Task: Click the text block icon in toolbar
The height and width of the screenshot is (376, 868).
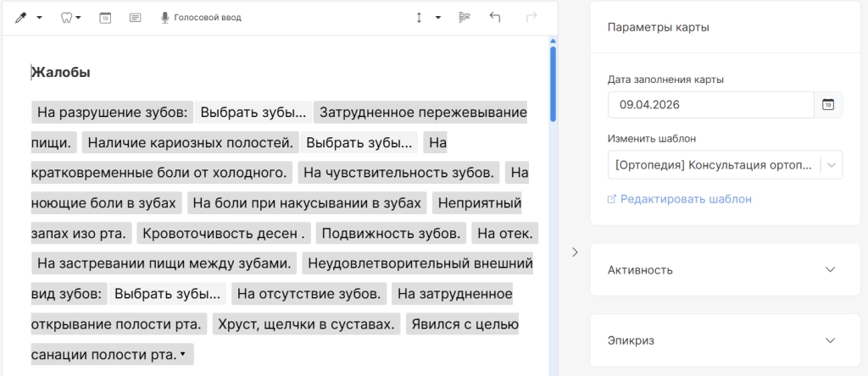Action: (x=135, y=17)
